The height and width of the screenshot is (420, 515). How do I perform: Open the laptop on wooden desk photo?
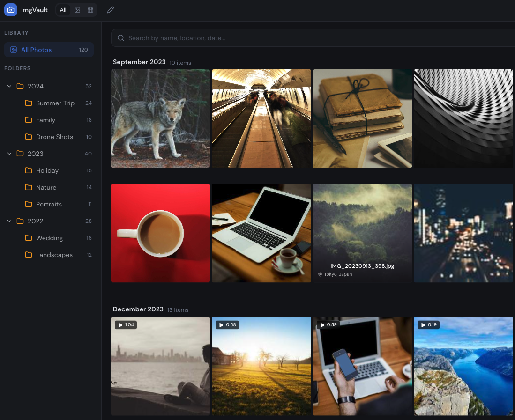click(261, 233)
